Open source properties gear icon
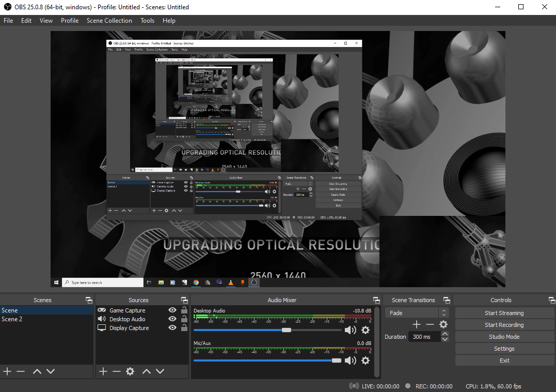556x392 pixels. [x=130, y=371]
